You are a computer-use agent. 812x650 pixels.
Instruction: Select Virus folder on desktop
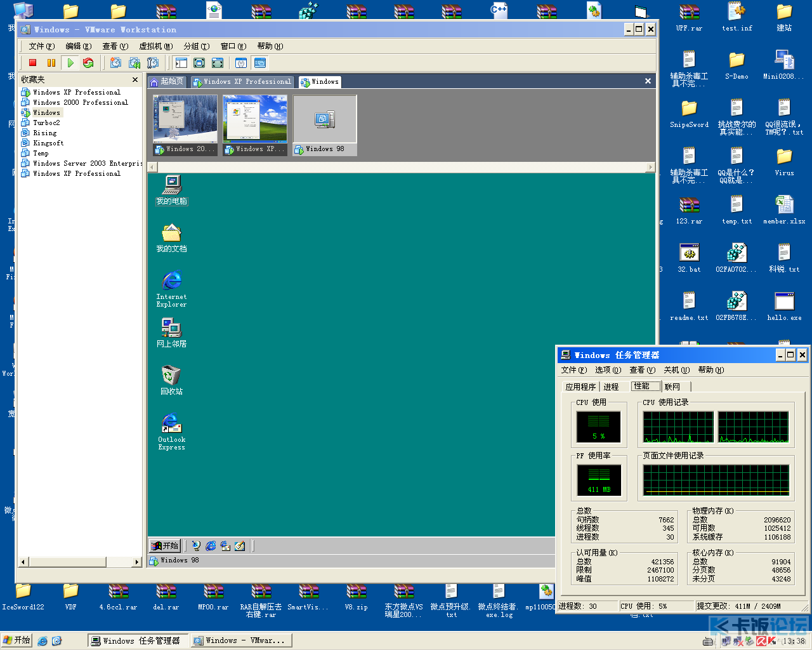pos(784,162)
